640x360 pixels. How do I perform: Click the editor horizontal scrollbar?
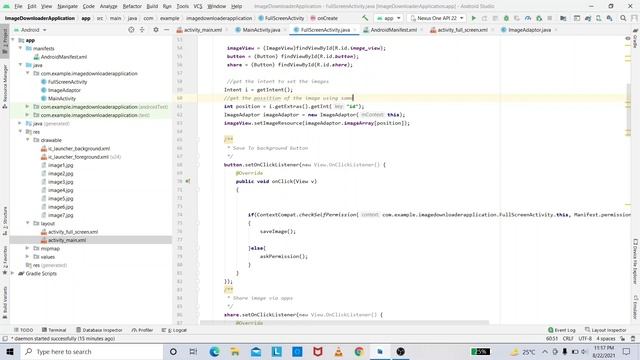[344, 322]
